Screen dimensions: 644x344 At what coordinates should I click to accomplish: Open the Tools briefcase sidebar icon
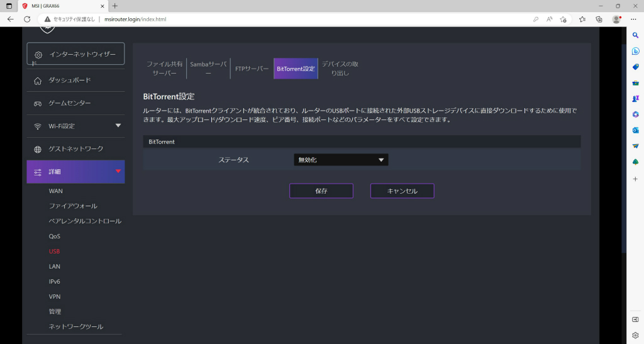click(635, 83)
